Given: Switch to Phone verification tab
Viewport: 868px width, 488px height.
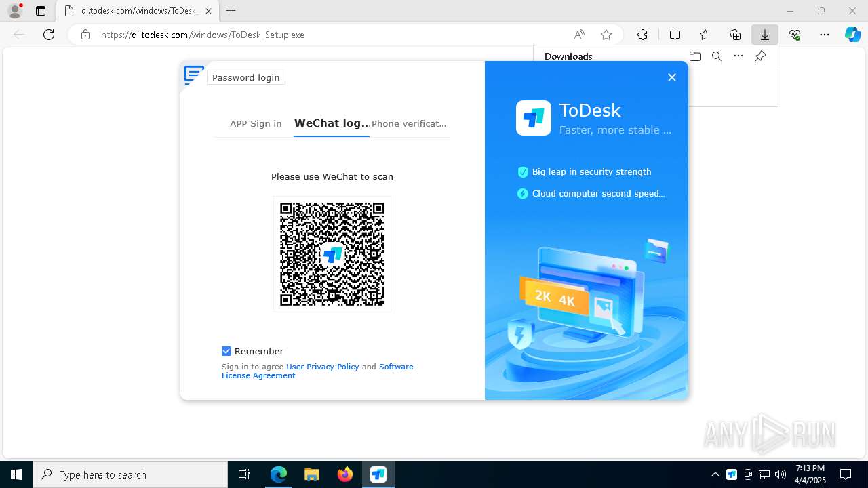Looking at the screenshot, I should coord(409,123).
